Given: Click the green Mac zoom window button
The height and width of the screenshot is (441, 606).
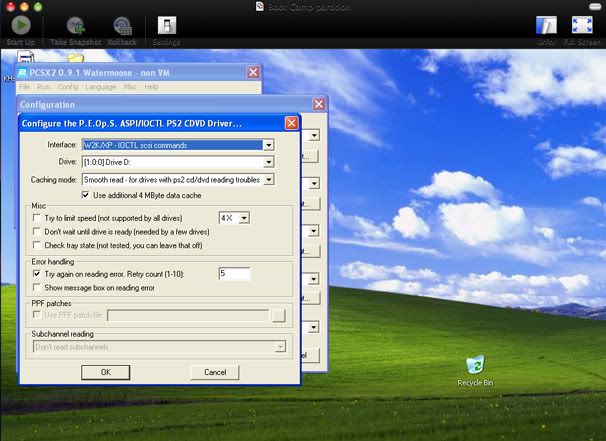Looking at the screenshot, I should tap(38, 6).
